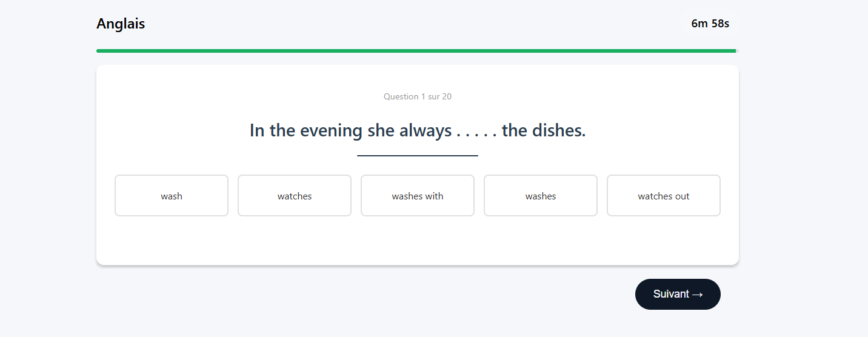Click the green quiz progress bar
This screenshot has height=337, width=868.
tap(416, 51)
